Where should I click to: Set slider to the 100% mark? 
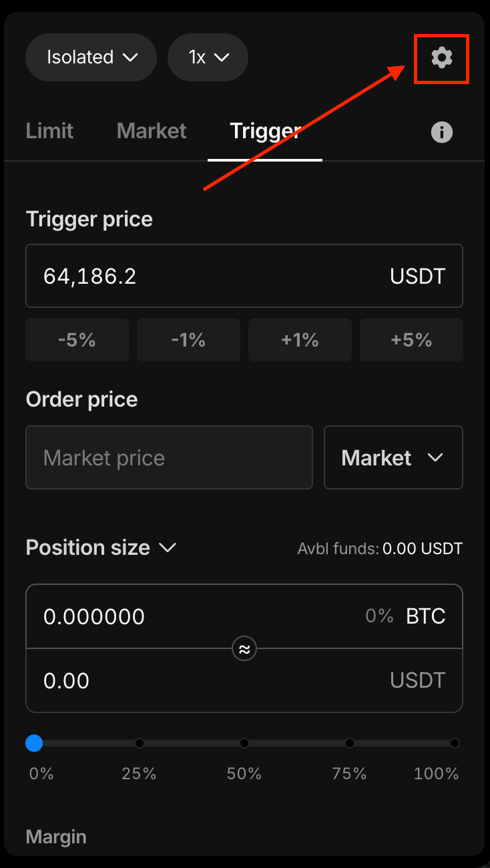[455, 743]
